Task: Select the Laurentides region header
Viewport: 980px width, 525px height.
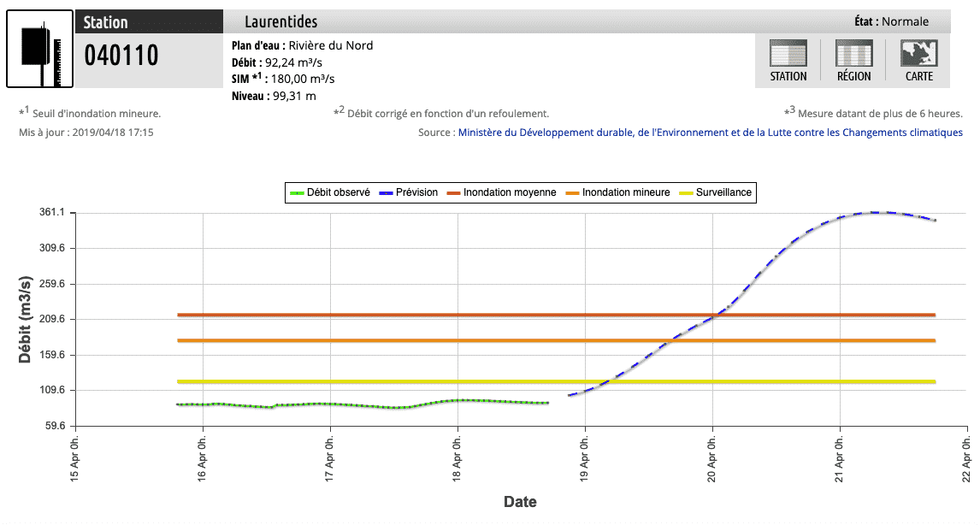Action: pos(280,21)
